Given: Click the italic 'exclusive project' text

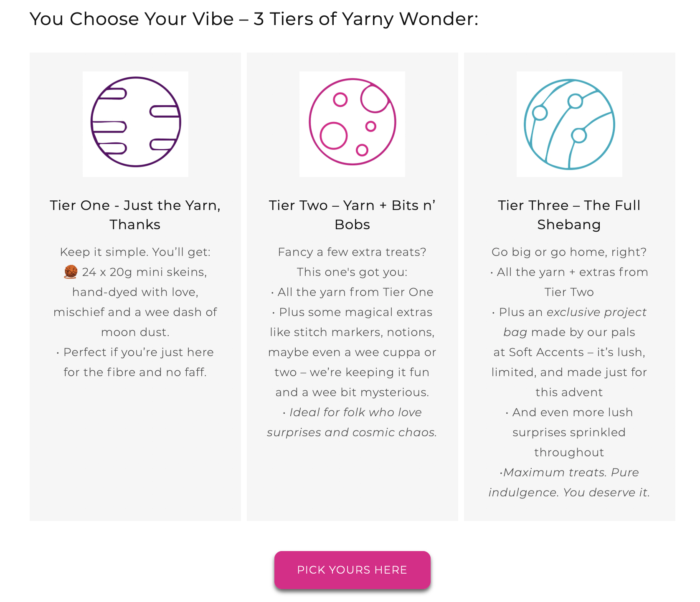Looking at the screenshot, I should coord(596,312).
